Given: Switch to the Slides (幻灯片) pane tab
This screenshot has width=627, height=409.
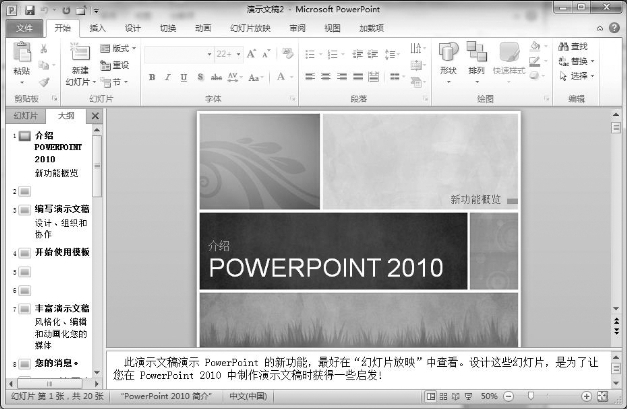Looking at the screenshot, I should point(26,116).
